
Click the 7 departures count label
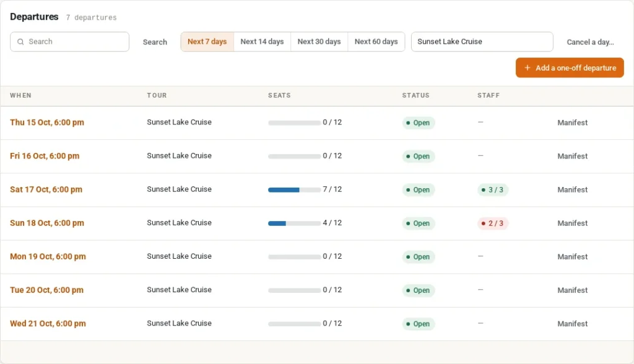[x=92, y=18]
